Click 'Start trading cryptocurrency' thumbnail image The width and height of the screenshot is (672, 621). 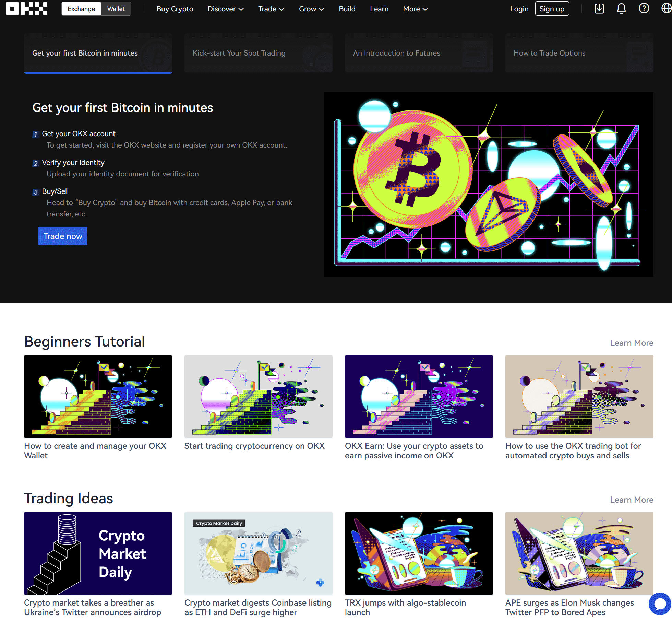259,396
